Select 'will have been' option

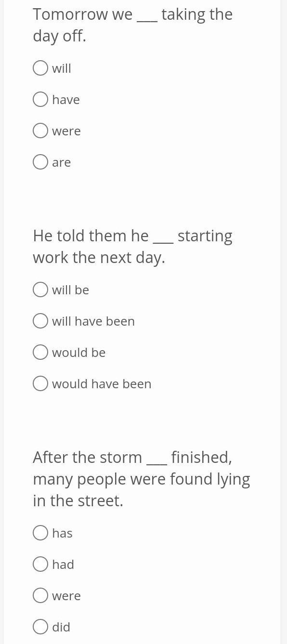click(x=40, y=321)
